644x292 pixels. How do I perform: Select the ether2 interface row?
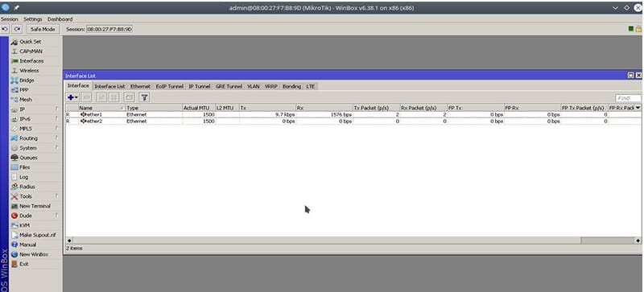click(x=353, y=121)
